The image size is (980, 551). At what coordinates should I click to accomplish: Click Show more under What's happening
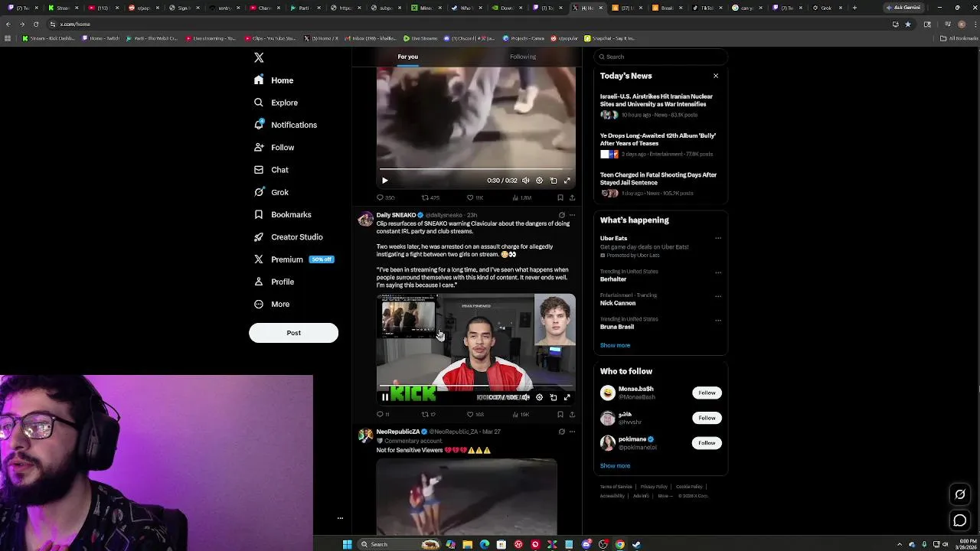coord(615,345)
